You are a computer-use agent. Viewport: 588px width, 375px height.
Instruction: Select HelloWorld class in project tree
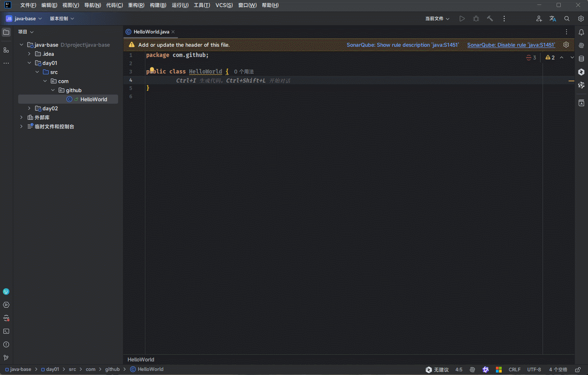pos(93,100)
